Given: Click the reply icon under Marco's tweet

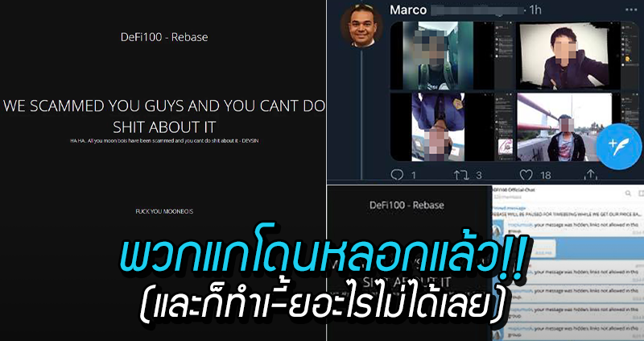Looking at the screenshot, I should point(397,175).
